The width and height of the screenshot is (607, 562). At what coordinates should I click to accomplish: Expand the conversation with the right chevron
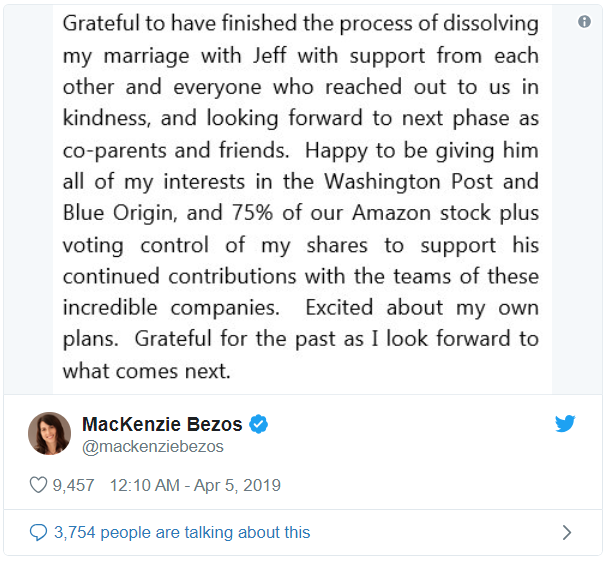click(567, 533)
